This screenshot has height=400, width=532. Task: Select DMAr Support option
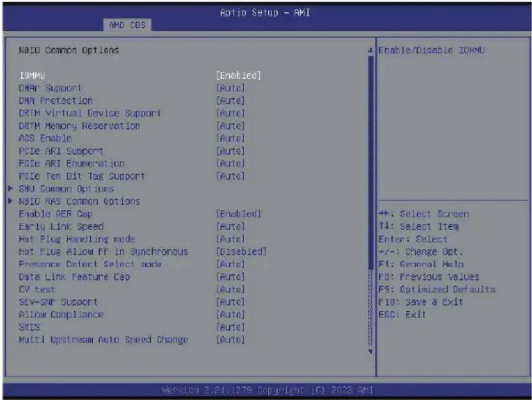(x=50, y=88)
